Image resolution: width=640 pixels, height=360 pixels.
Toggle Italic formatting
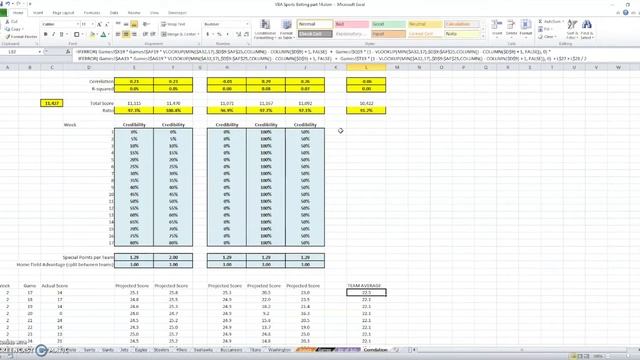(x=53, y=35)
